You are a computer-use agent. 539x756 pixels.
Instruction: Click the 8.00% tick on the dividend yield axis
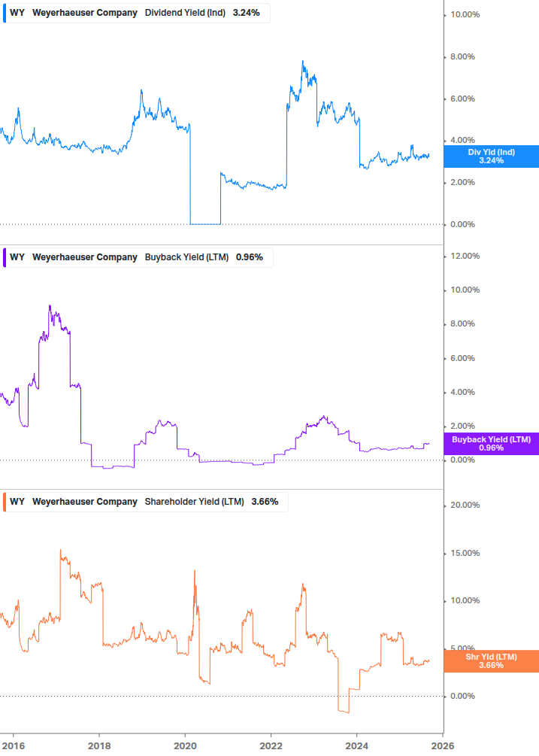462,57
